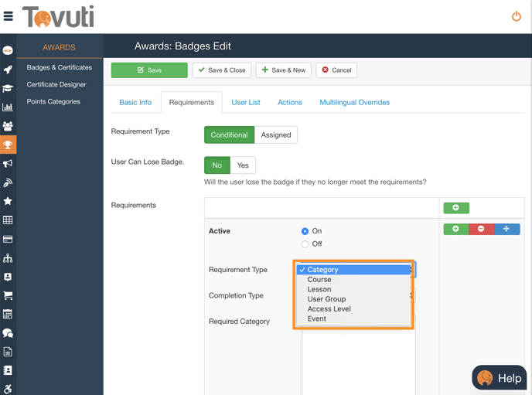Switch to the User List tab
532x395 pixels.
(246, 102)
